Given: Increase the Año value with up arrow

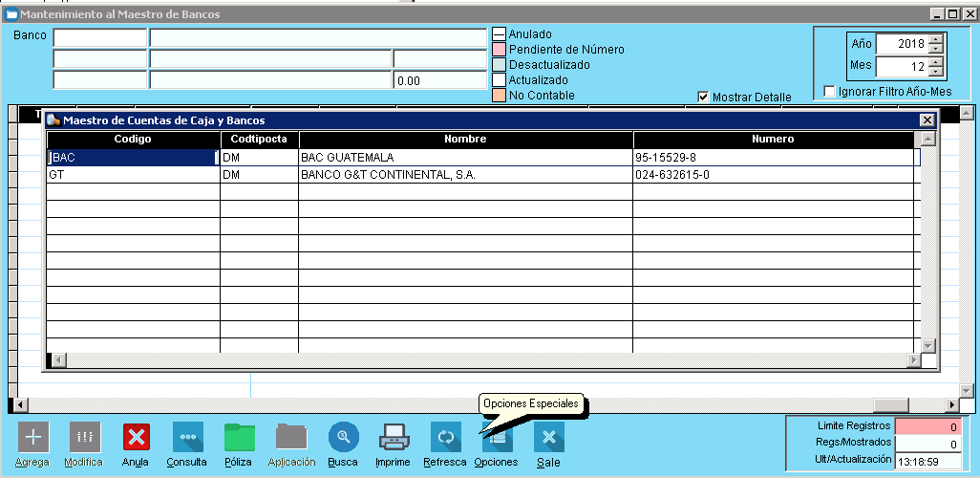Looking at the screenshot, I should coord(935,39).
